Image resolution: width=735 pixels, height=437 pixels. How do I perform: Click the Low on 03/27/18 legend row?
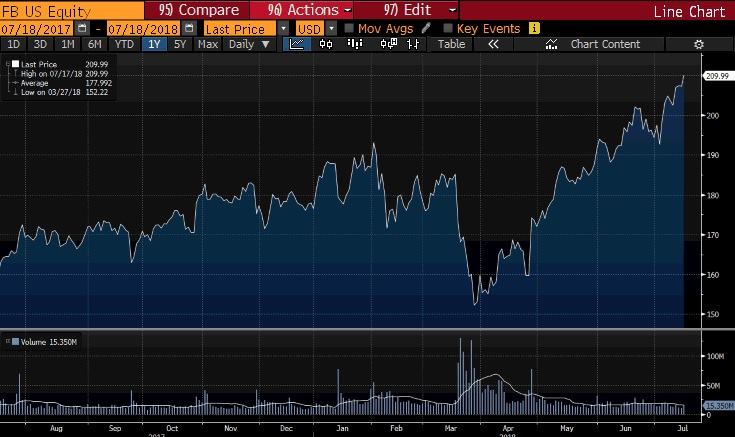point(64,92)
